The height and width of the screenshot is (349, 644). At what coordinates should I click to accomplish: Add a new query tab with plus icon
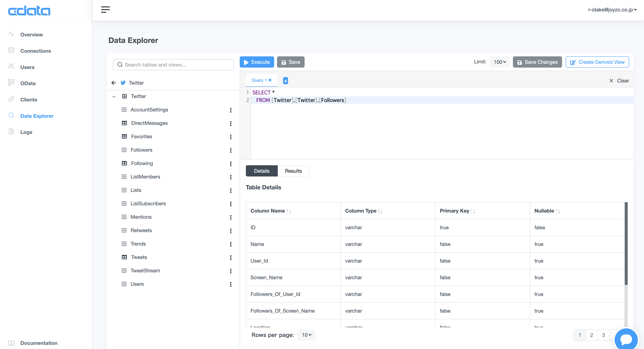point(285,81)
